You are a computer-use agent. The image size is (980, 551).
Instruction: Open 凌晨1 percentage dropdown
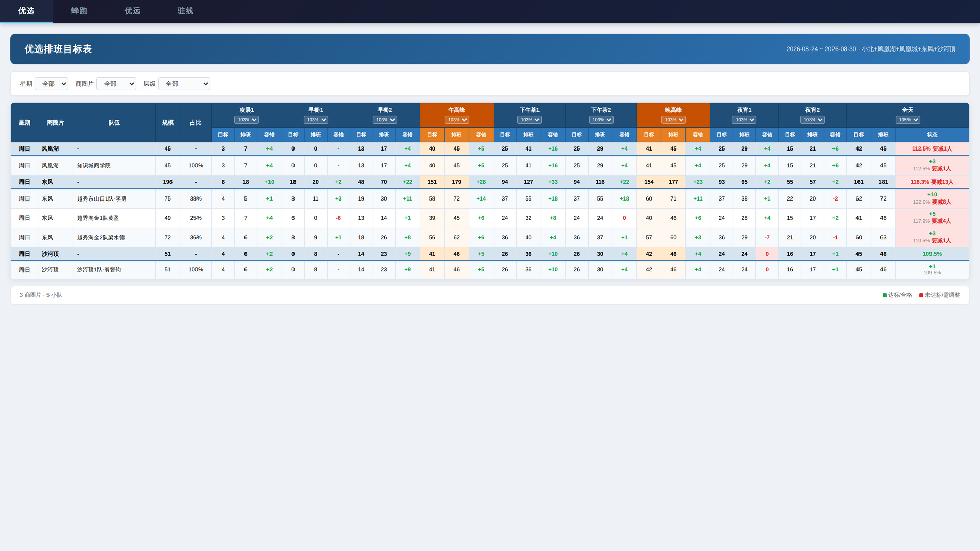coord(247,120)
